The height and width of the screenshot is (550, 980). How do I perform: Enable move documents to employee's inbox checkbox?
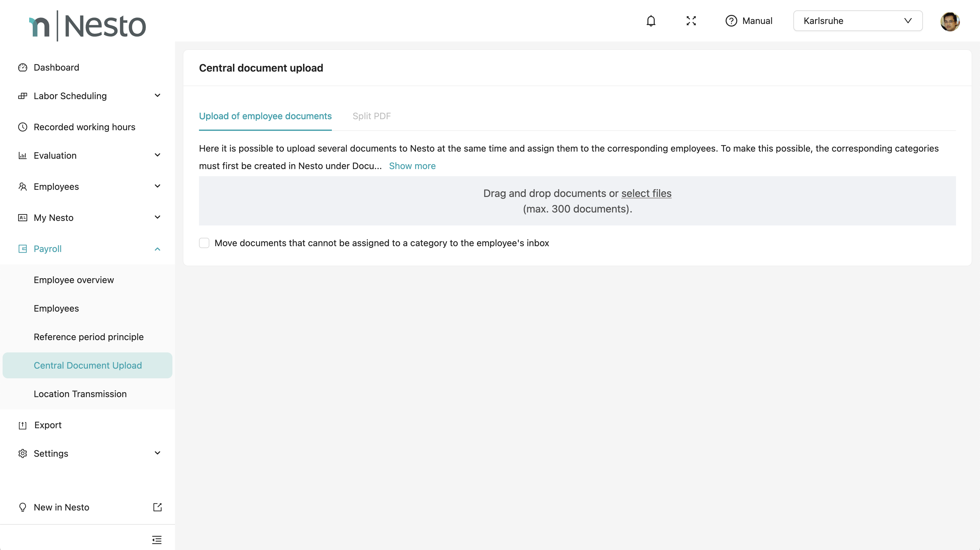pos(204,243)
